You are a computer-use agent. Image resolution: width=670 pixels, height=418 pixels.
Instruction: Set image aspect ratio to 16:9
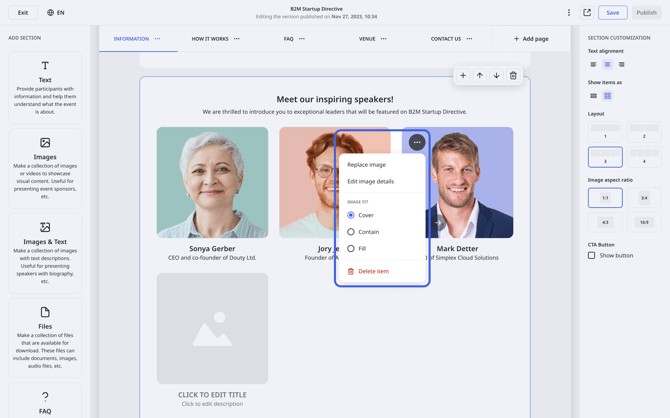click(x=644, y=222)
